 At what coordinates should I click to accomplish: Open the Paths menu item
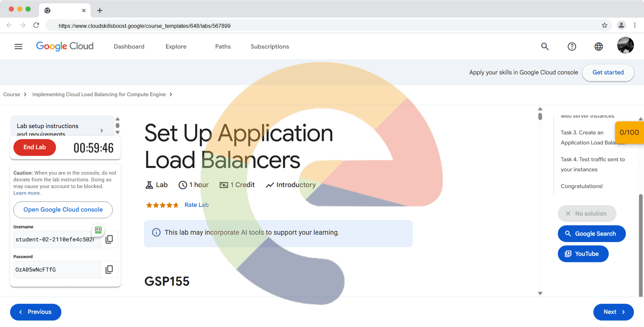click(x=223, y=47)
